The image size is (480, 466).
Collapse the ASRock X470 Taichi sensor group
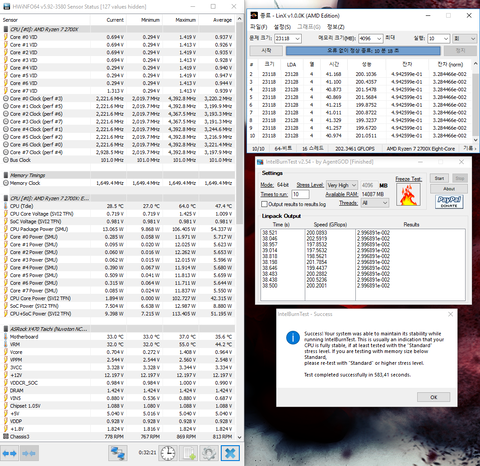[x=6, y=329]
